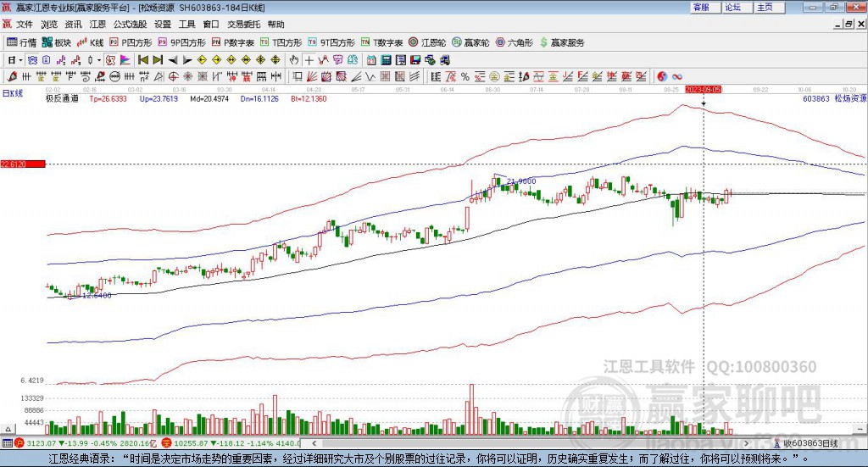The height and width of the screenshot is (467, 868).
Task: Toggle the 极反 channel indicator button
Action: click(x=111, y=60)
